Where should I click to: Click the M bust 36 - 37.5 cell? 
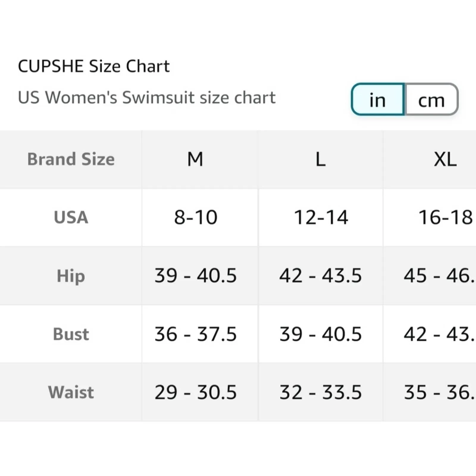click(x=196, y=334)
